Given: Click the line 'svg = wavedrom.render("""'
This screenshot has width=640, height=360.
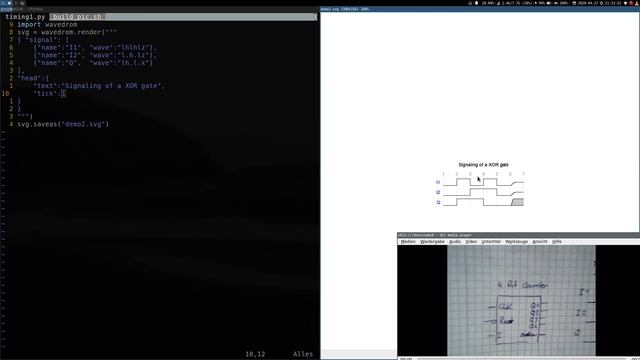Looking at the screenshot, I should (67, 32).
